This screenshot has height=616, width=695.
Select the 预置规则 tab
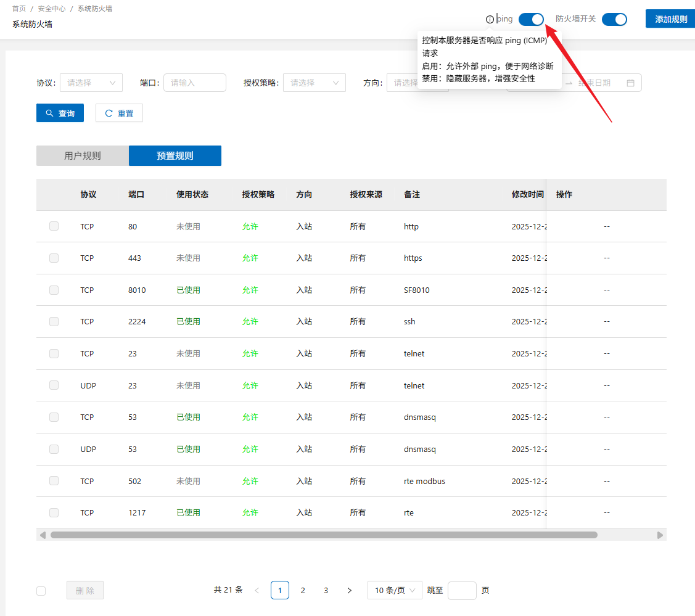[x=175, y=156]
